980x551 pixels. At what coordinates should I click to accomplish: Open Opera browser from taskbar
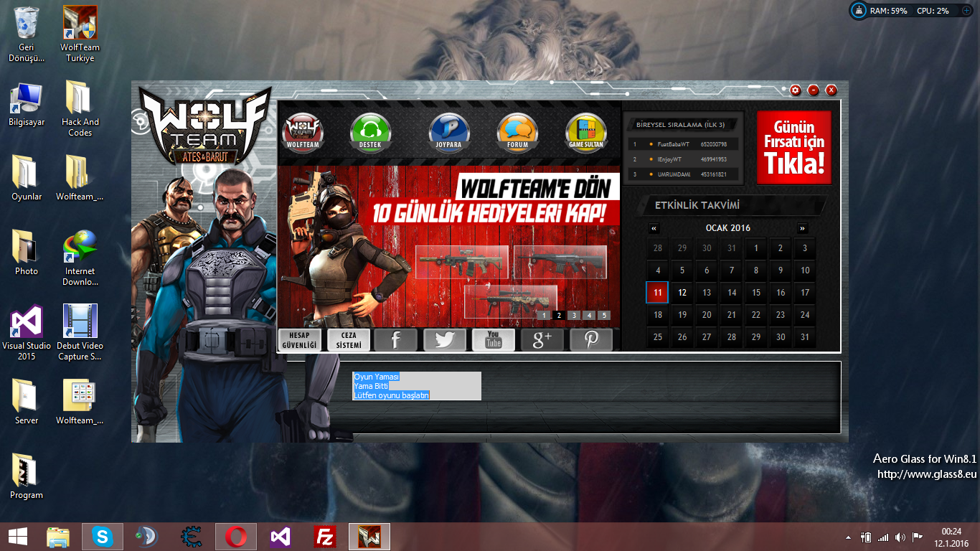[236, 537]
